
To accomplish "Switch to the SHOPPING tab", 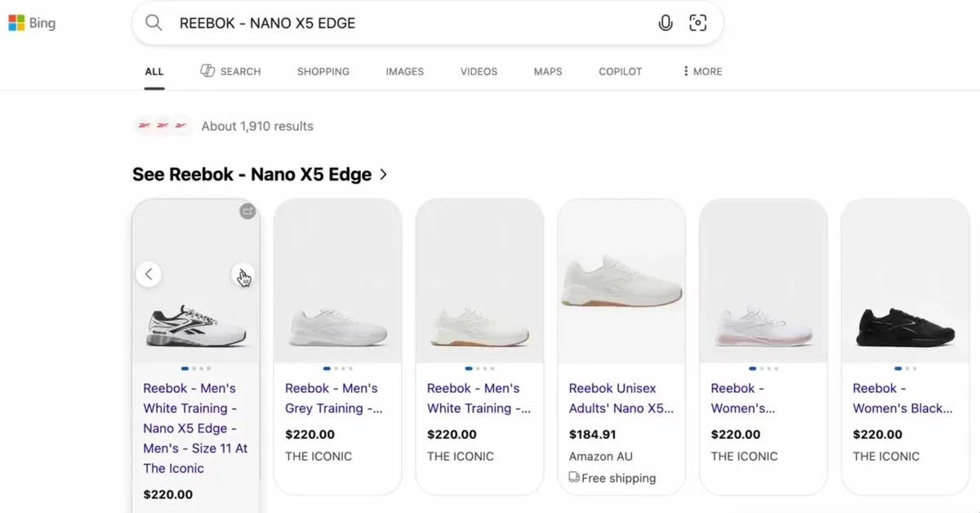I will 323,71.
